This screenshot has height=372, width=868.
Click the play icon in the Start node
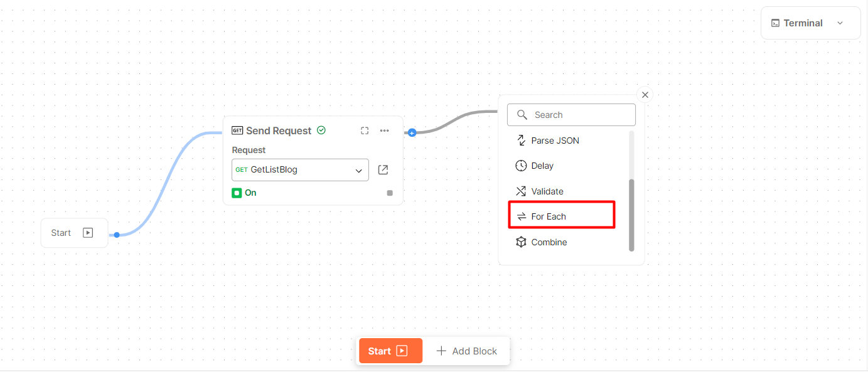88,233
